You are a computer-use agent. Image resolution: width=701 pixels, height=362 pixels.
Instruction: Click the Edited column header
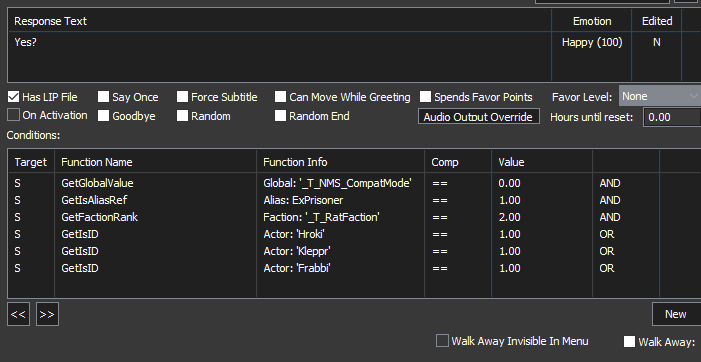pyautogui.click(x=657, y=21)
